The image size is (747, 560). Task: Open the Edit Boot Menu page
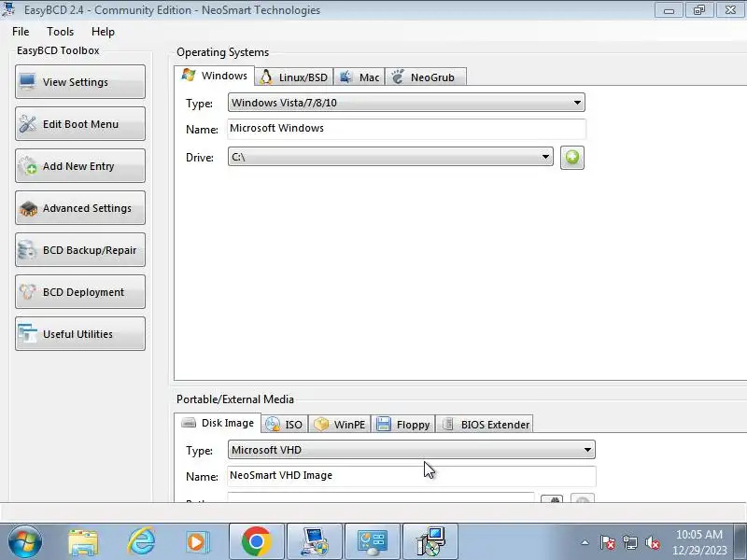tap(80, 124)
